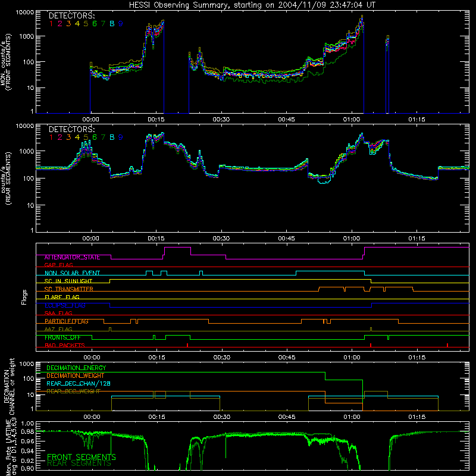The width and height of the screenshot is (476, 476).
Task: Click the SAA_FLAG label
Action: click(x=58, y=314)
